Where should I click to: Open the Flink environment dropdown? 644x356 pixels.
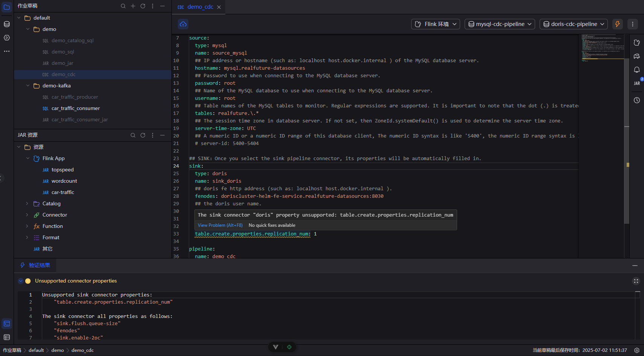(x=436, y=24)
